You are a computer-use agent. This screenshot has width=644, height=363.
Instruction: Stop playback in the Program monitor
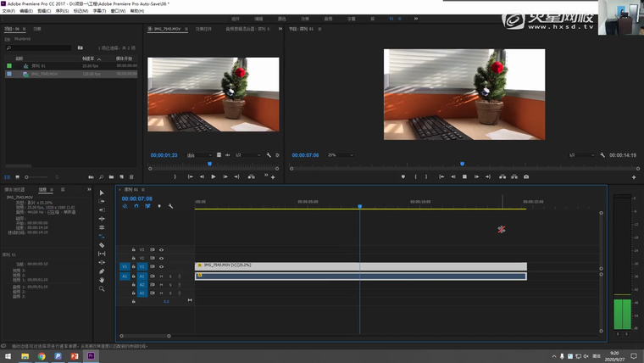(464, 176)
